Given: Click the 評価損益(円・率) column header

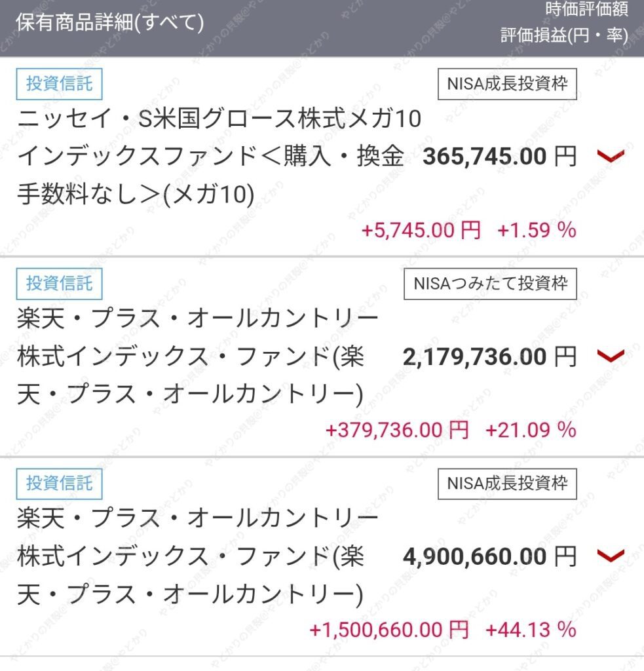Looking at the screenshot, I should tap(565, 35).
